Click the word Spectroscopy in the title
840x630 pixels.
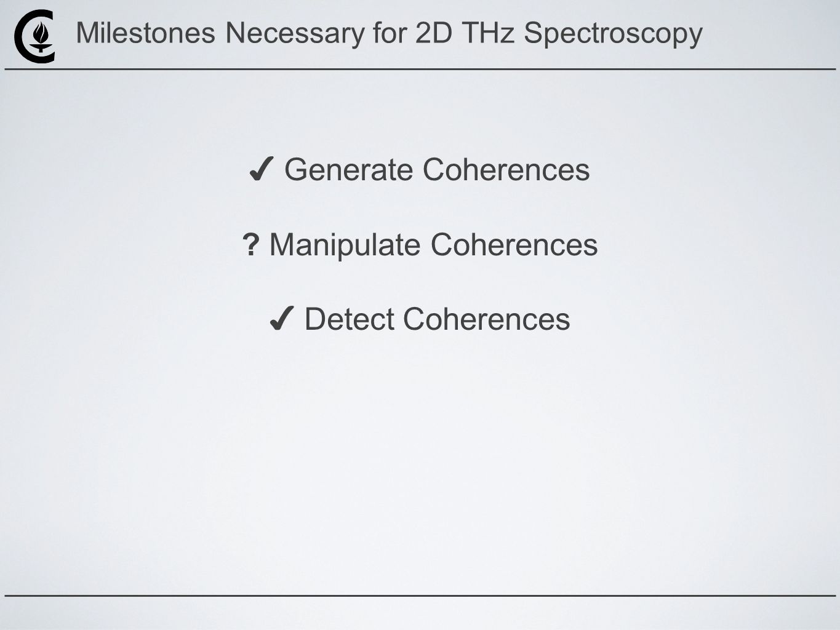click(x=613, y=34)
